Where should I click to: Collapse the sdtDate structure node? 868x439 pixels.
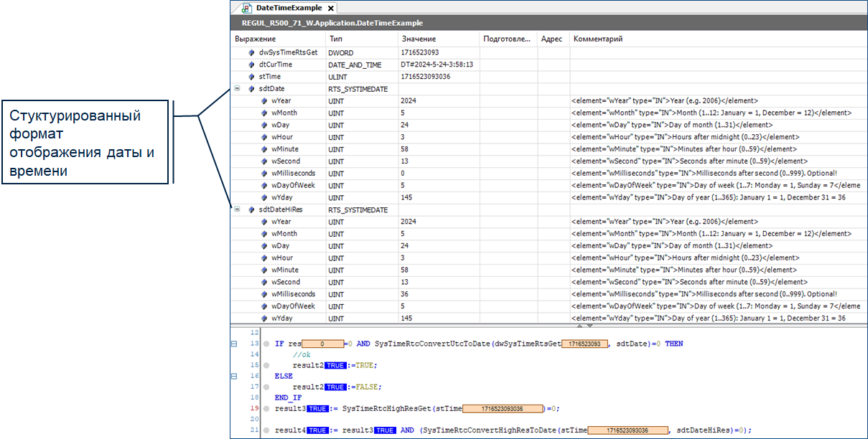(237, 89)
